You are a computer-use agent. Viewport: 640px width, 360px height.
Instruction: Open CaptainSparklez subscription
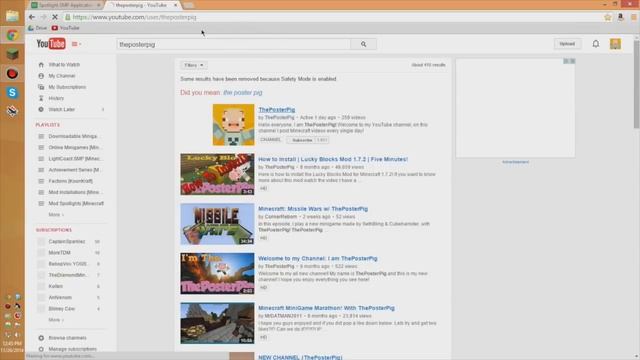pos(67,242)
